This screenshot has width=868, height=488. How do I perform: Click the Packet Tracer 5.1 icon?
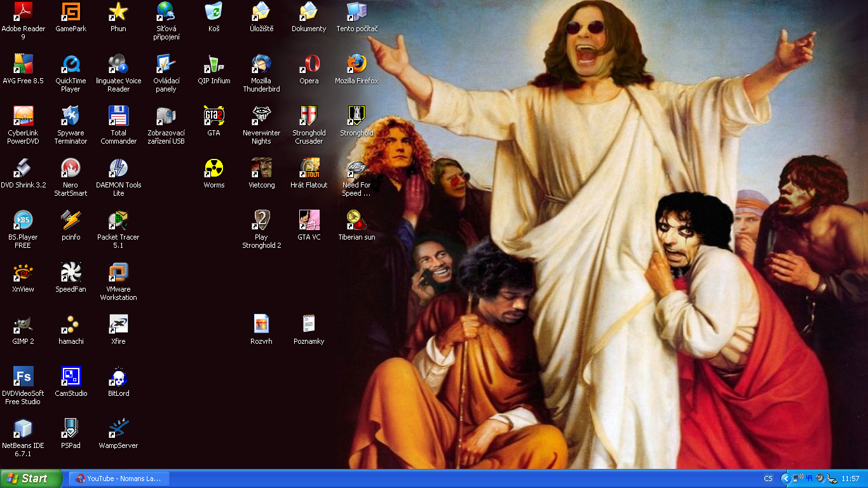pos(118,220)
